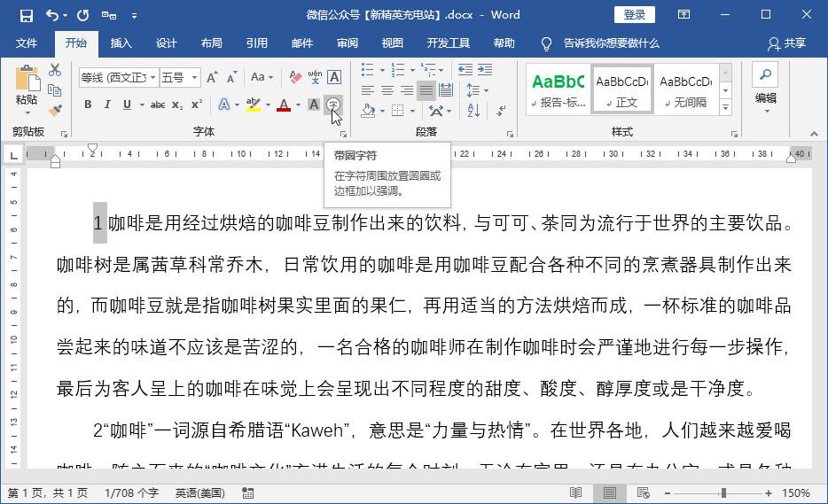
Task: Apply the red font color
Action: pyautogui.click(x=284, y=105)
